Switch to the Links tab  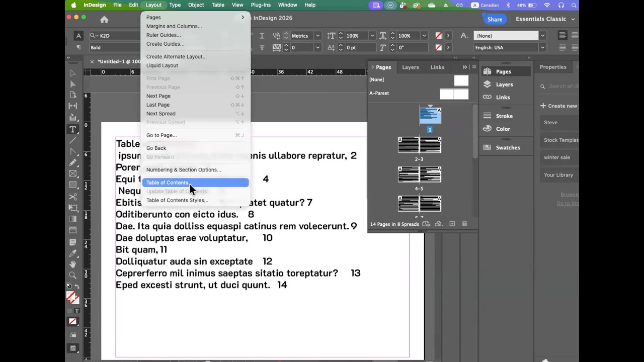437,67
